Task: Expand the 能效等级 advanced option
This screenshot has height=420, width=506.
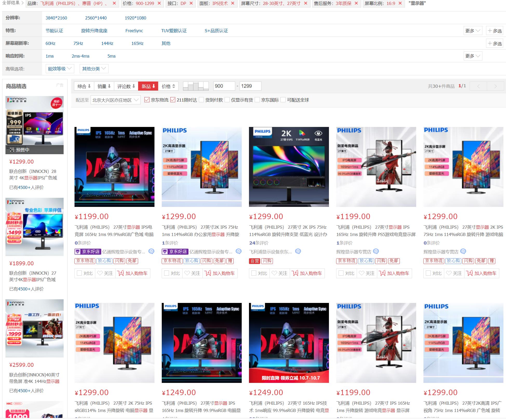Action: pos(60,69)
